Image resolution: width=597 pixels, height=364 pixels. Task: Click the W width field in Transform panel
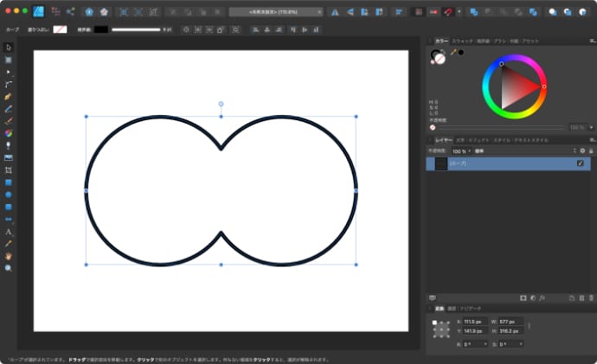pyautogui.click(x=510, y=321)
